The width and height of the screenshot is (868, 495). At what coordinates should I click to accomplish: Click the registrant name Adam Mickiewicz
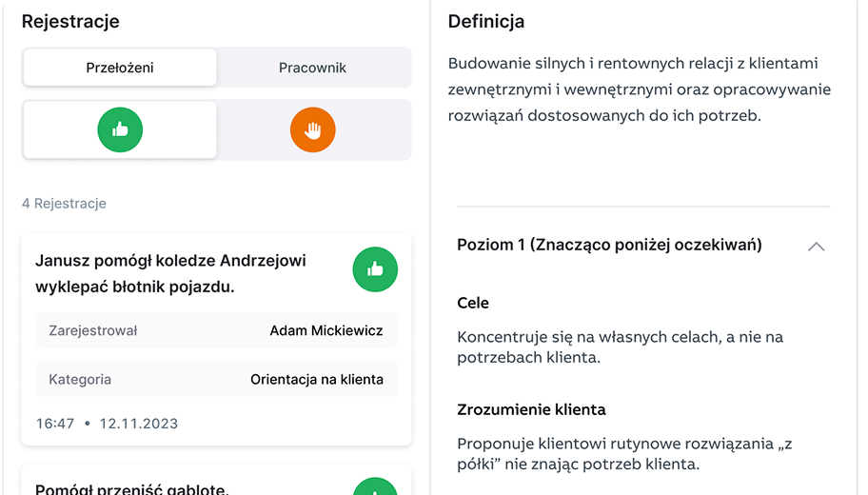[325, 330]
